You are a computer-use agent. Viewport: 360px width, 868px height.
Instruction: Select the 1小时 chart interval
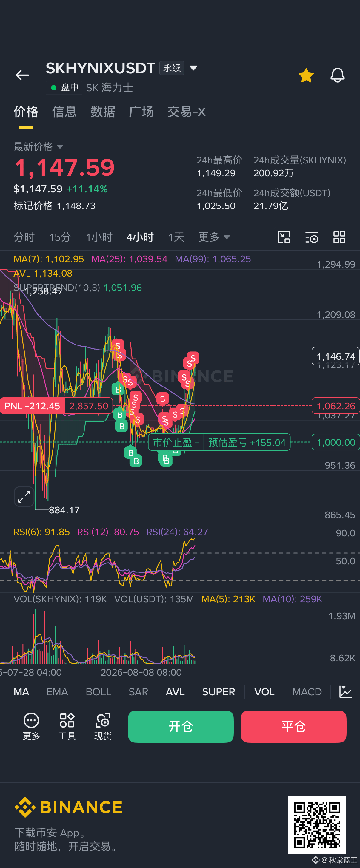tap(99, 237)
